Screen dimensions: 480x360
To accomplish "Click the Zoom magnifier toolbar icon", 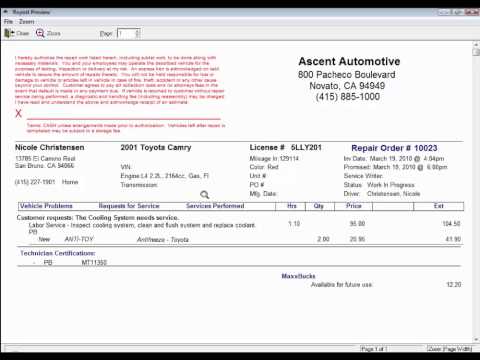I will click(x=40, y=33).
